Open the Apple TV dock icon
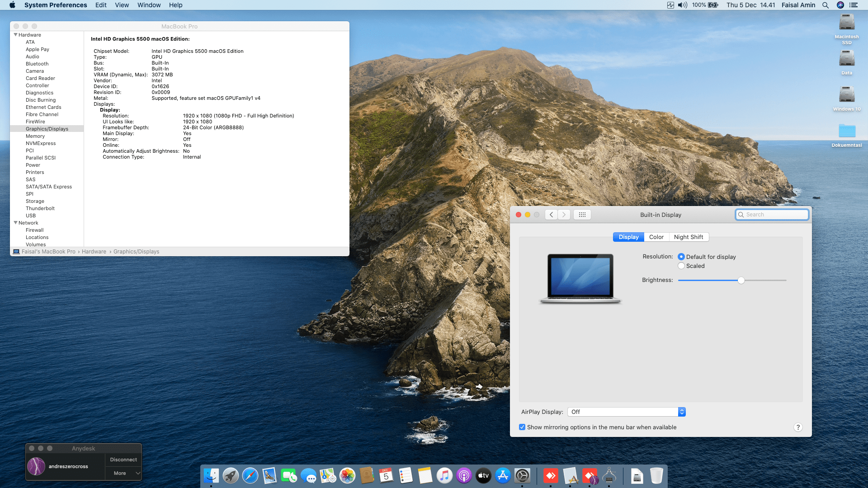Screen dimensions: 868x488 (483, 475)
